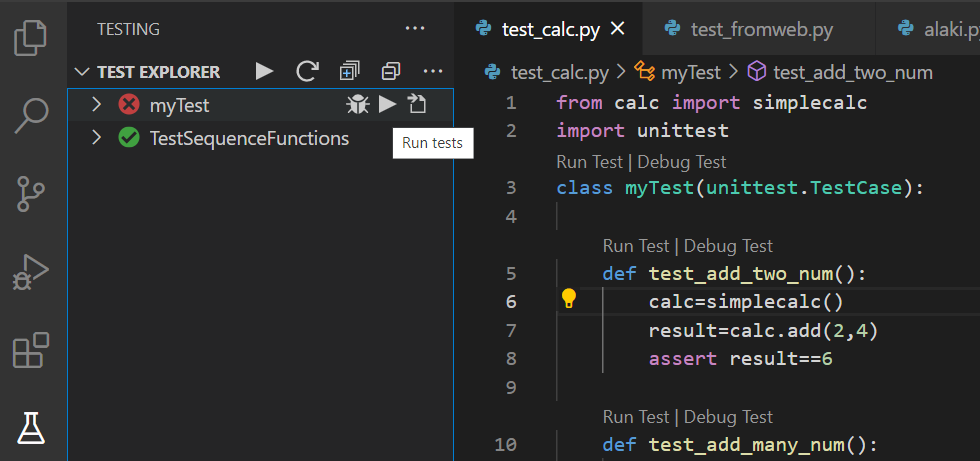Run all tests in Test Explorer header

[264, 71]
